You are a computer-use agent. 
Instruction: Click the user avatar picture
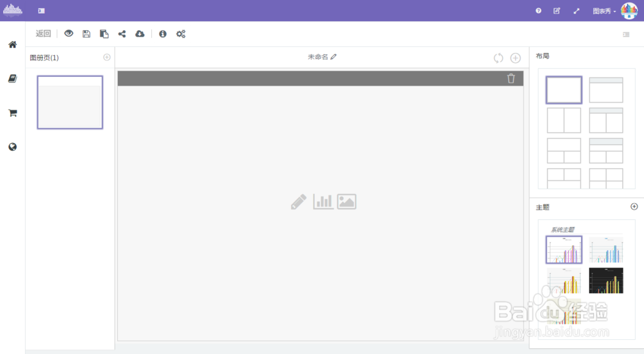click(x=629, y=11)
